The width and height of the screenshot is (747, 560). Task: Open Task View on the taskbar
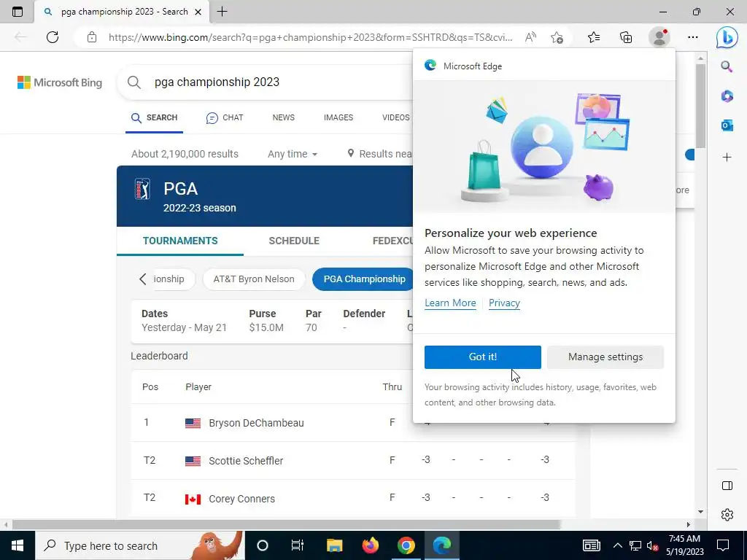(x=298, y=545)
